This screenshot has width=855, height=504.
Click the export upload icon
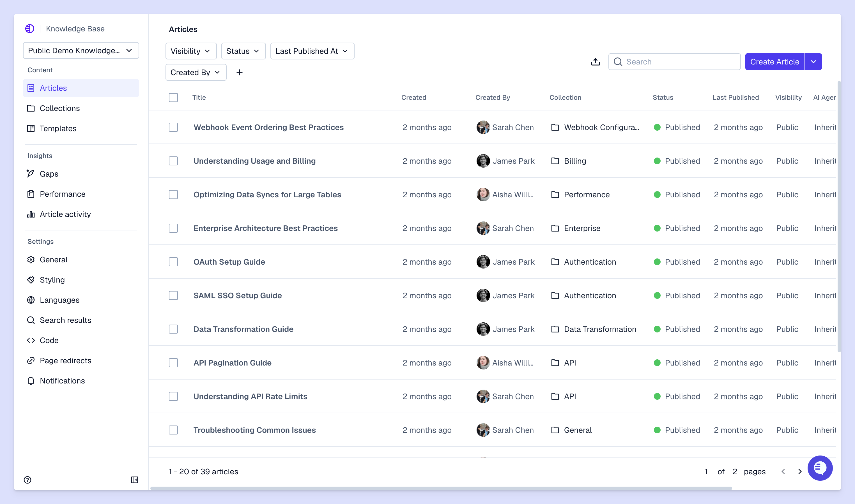click(x=595, y=62)
